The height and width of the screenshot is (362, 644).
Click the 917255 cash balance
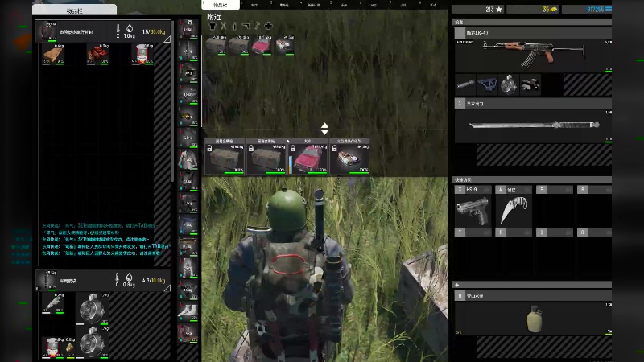point(587,9)
